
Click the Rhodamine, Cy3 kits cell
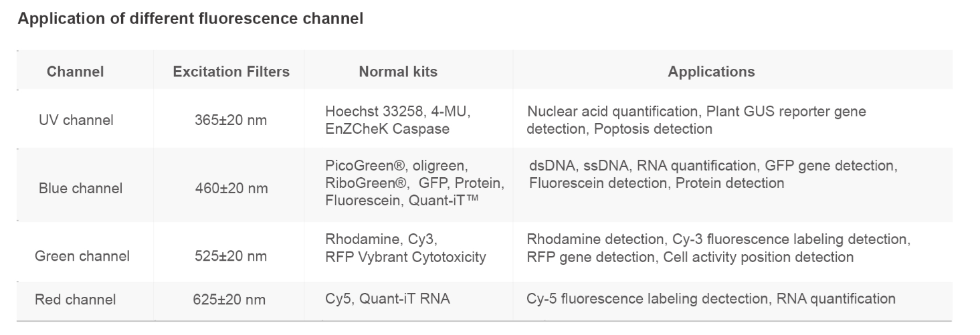click(x=405, y=248)
